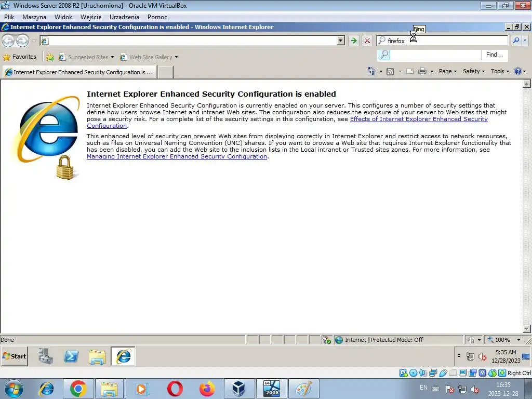Click the Print icon in command bar
Viewport: 532px width, 399px height.
(422, 71)
